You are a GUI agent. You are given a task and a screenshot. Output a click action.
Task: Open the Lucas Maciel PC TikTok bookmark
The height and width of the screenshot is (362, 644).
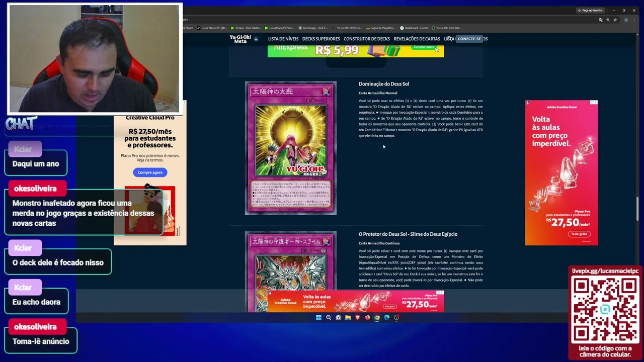[x=212, y=28]
